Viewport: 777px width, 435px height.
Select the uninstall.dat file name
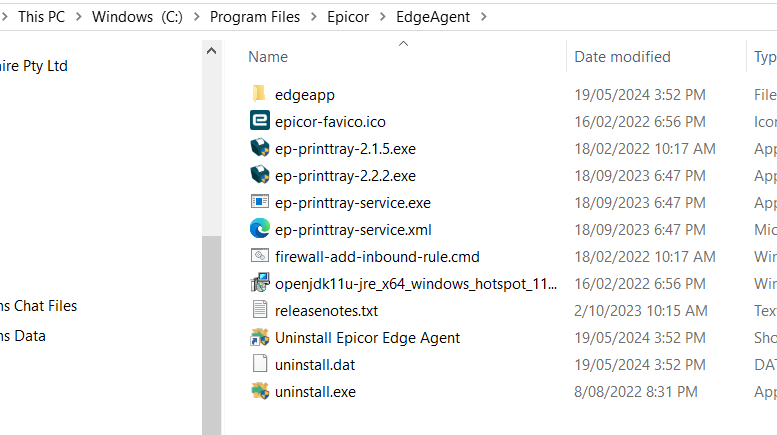(x=315, y=364)
